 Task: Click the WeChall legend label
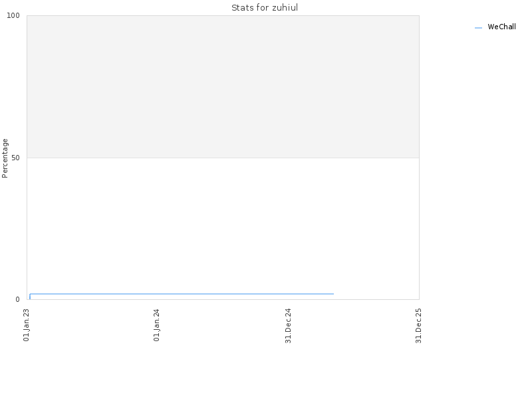point(501,27)
